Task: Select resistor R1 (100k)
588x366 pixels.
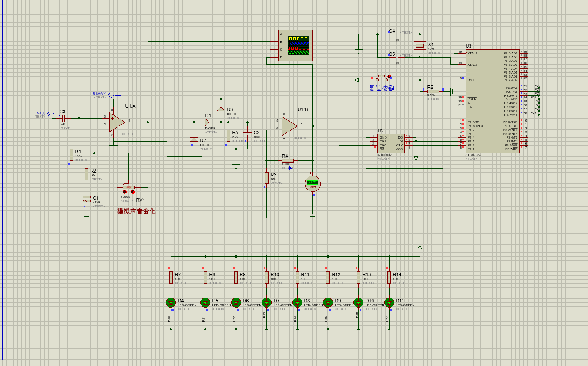Action: pyautogui.click(x=71, y=155)
